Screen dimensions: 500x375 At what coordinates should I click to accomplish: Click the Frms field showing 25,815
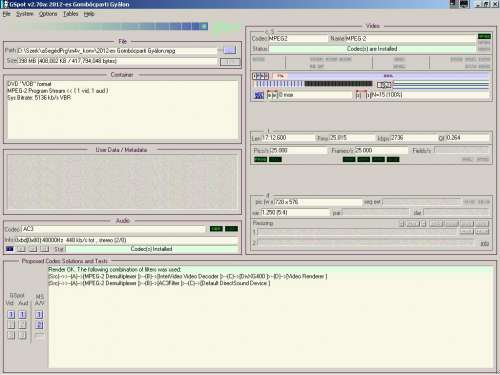(x=352, y=138)
